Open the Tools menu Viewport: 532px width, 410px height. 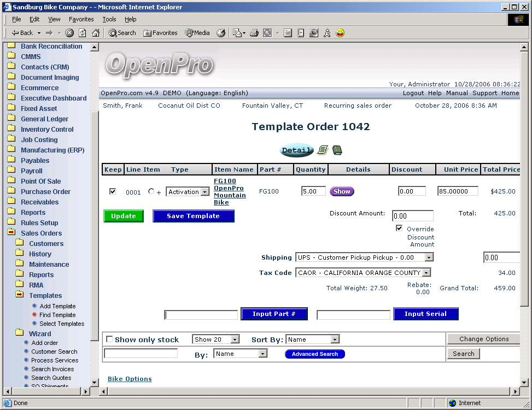[109, 19]
